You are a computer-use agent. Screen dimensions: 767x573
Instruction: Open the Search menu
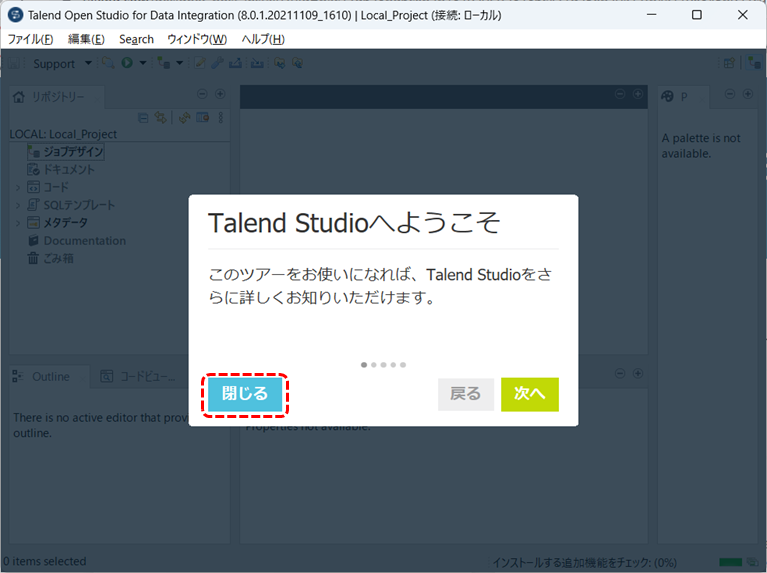(136, 39)
